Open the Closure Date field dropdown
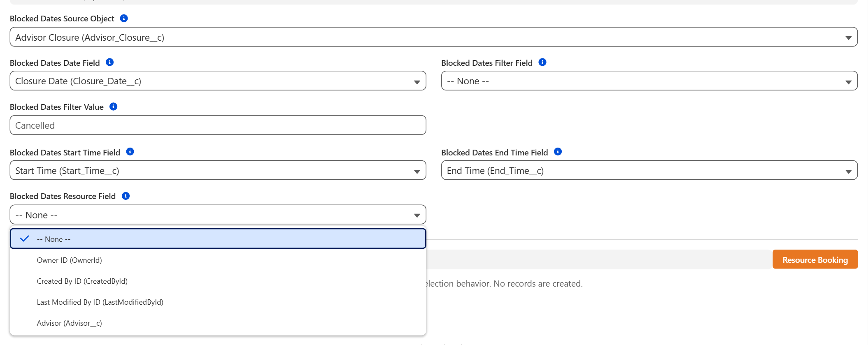The width and height of the screenshot is (868, 345). [x=218, y=81]
